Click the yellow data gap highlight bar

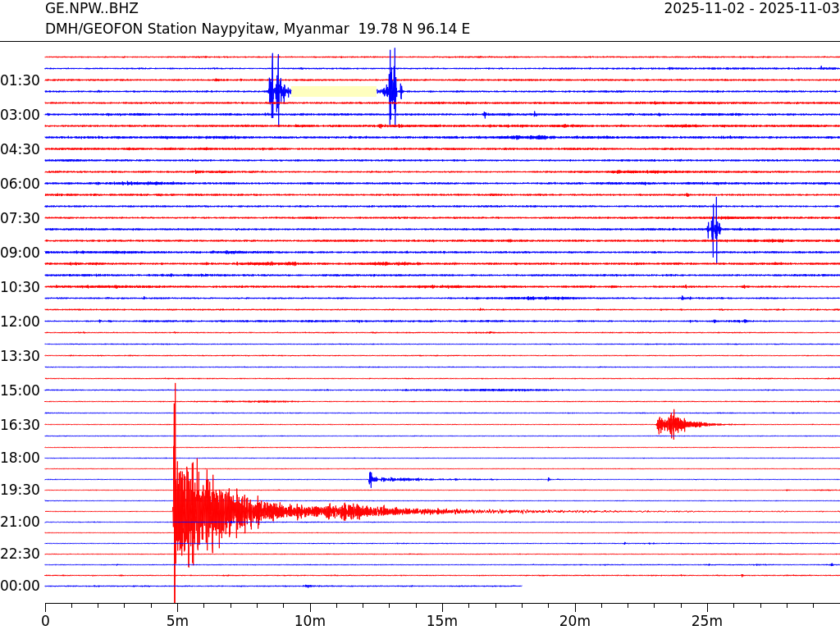pos(335,91)
